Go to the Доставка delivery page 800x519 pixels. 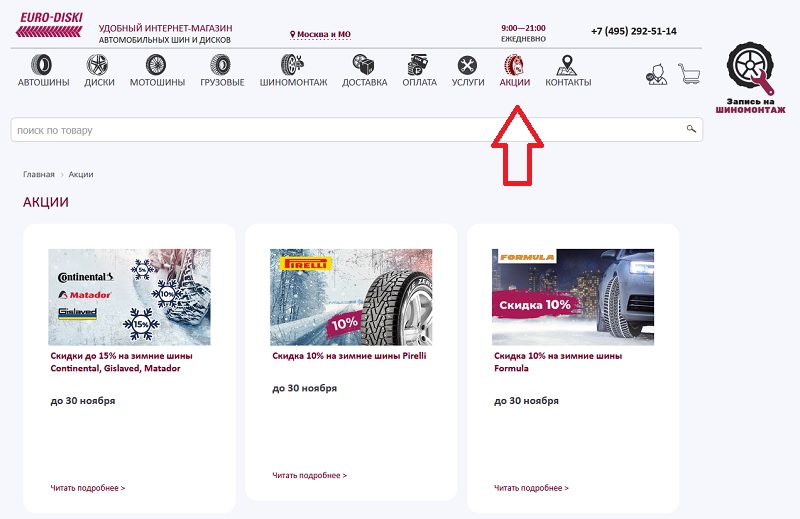[364, 71]
